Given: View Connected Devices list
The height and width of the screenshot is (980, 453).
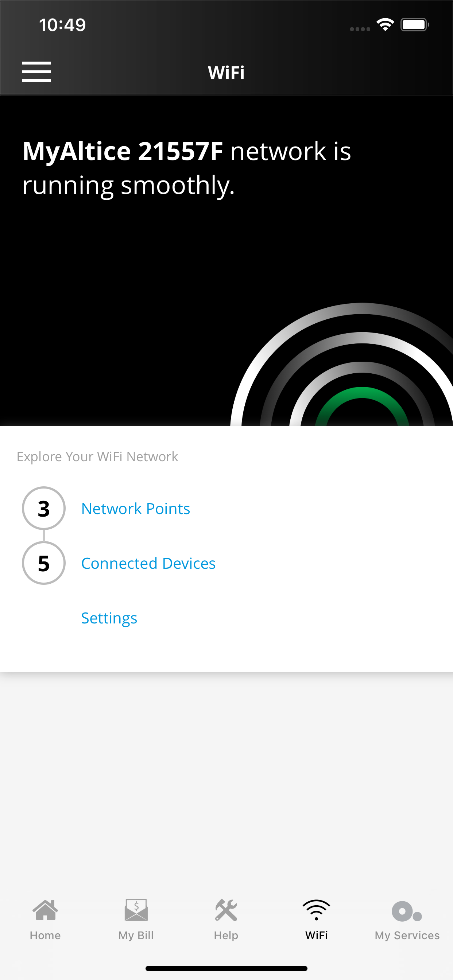Looking at the screenshot, I should pyautogui.click(x=148, y=563).
